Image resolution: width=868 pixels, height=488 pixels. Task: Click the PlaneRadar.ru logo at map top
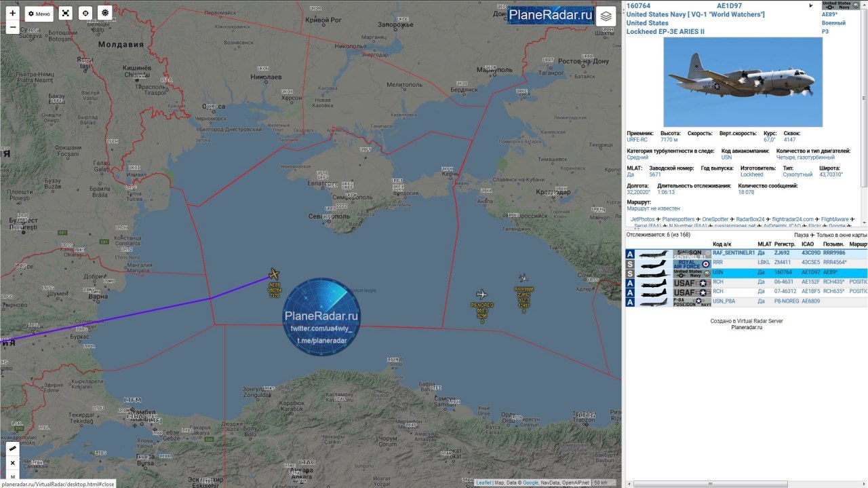(550, 15)
